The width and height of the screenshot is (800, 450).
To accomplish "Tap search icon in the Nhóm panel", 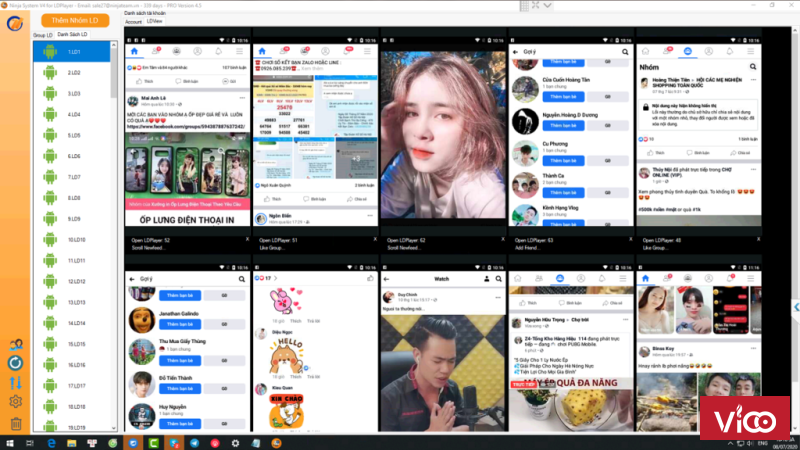I will pos(753,67).
